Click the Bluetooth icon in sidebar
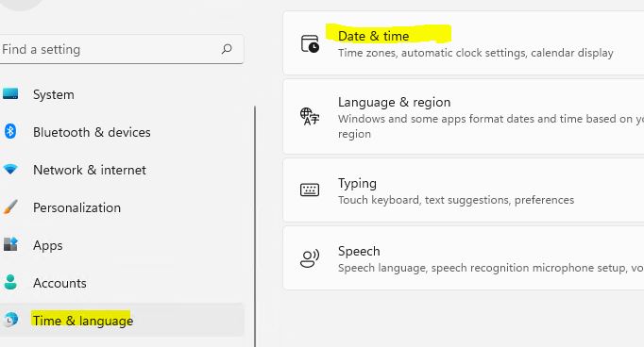 click(x=9, y=131)
